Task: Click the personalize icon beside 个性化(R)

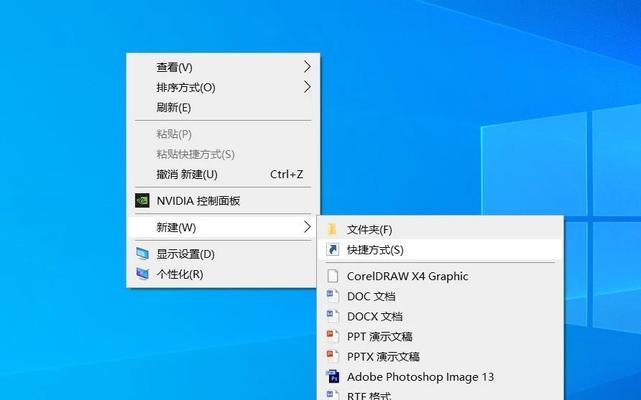Action: (x=142, y=274)
